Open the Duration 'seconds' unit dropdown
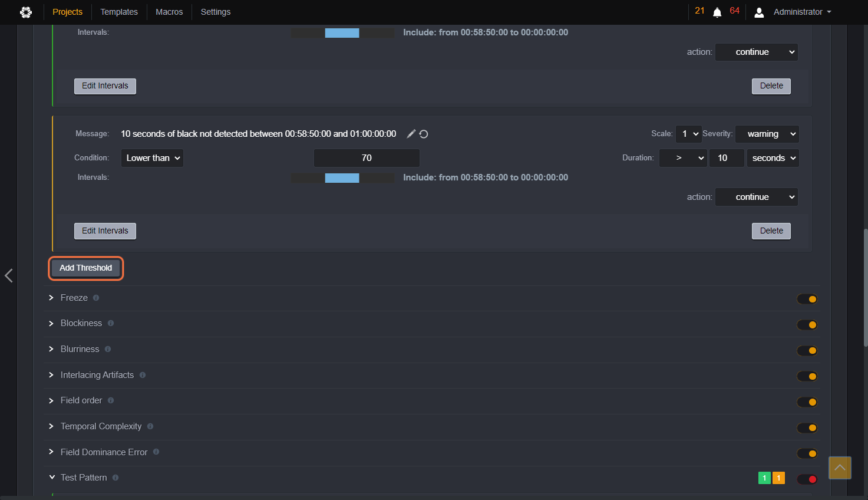868x500 pixels. (x=773, y=158)
